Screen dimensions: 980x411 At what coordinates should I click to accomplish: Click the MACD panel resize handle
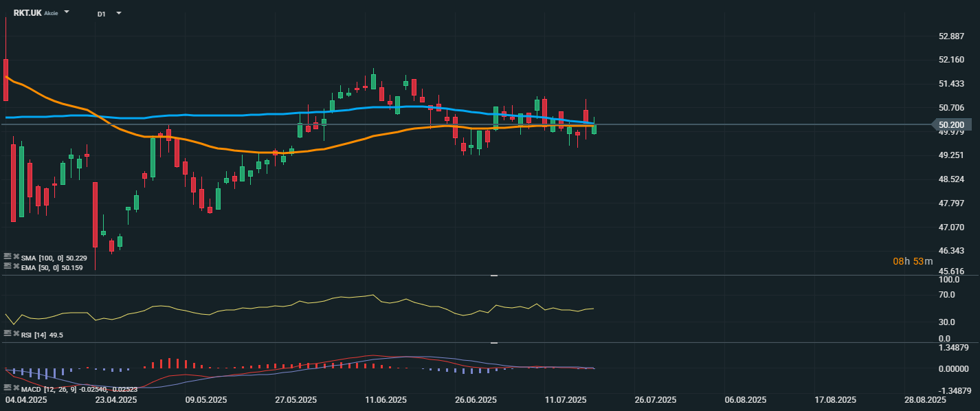[493, 343]
